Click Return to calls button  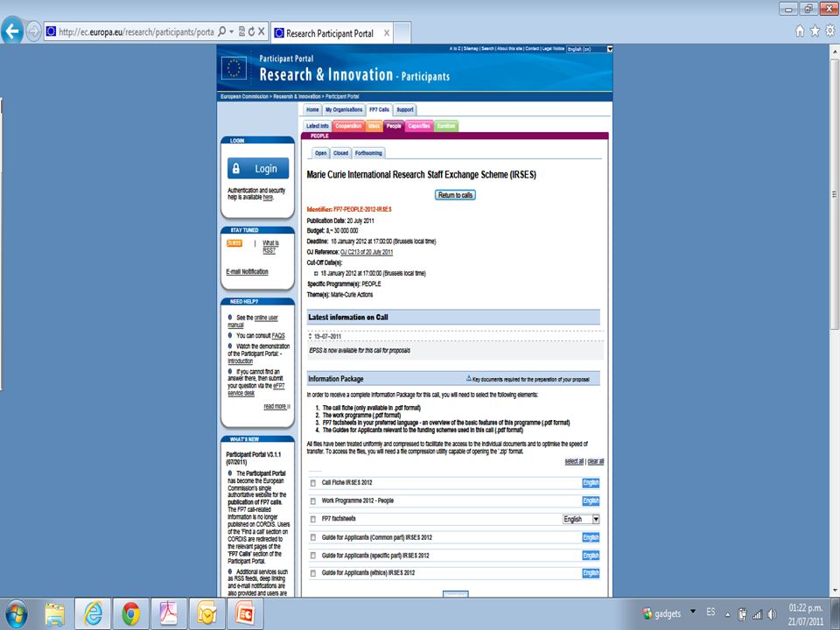(455, 195)
